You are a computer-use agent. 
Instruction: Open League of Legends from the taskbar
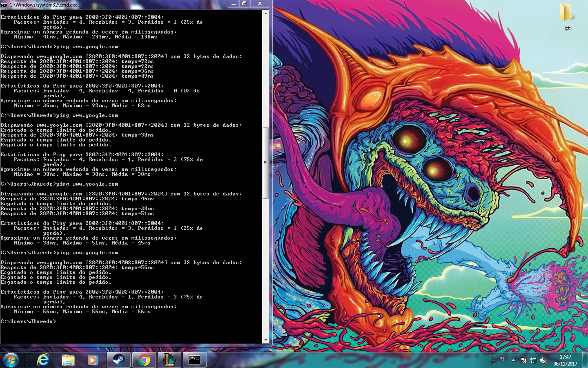click(x=169, y=360)
